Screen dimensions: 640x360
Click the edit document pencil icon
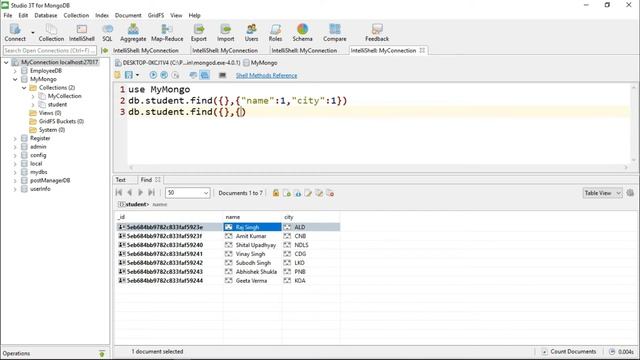click(308, 193)
